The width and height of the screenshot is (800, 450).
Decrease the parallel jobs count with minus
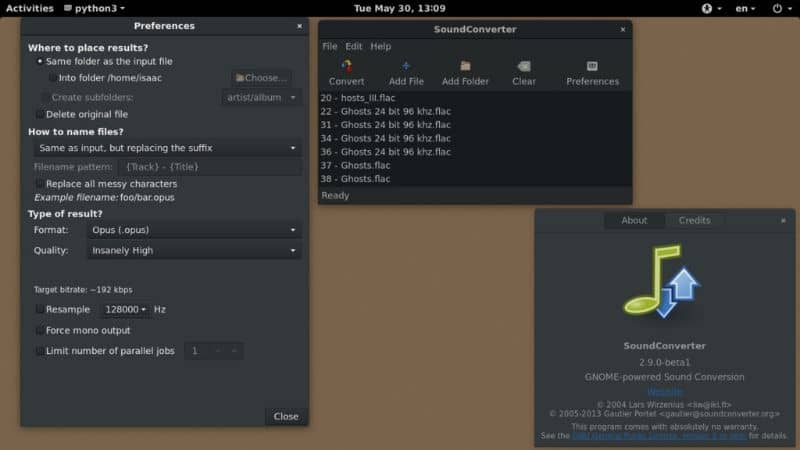tap(218, 351)
